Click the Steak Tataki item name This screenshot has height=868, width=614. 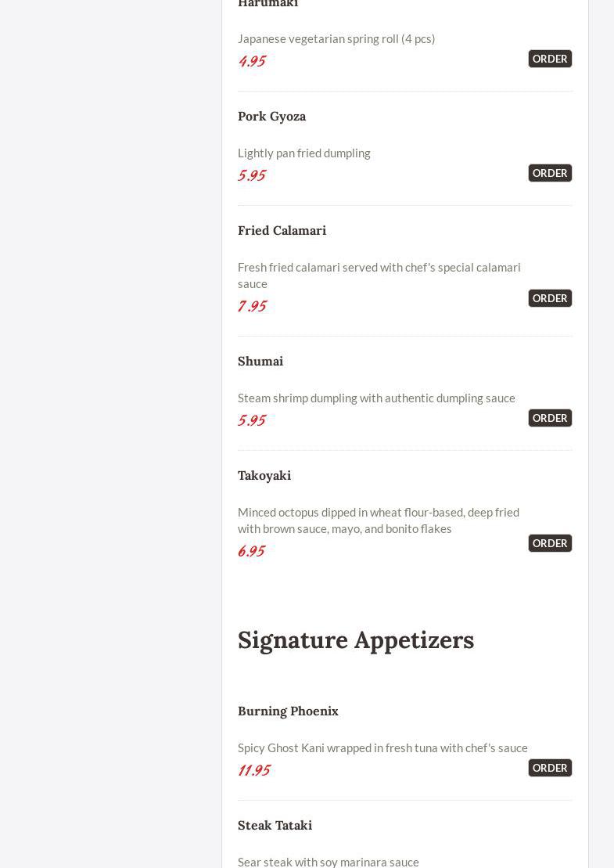(x=275, y=825)
